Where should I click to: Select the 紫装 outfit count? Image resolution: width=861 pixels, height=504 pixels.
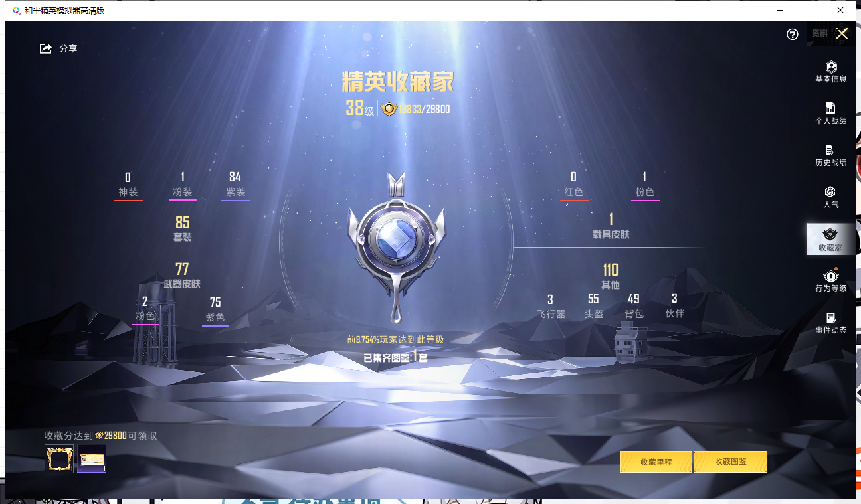(235, 185)
